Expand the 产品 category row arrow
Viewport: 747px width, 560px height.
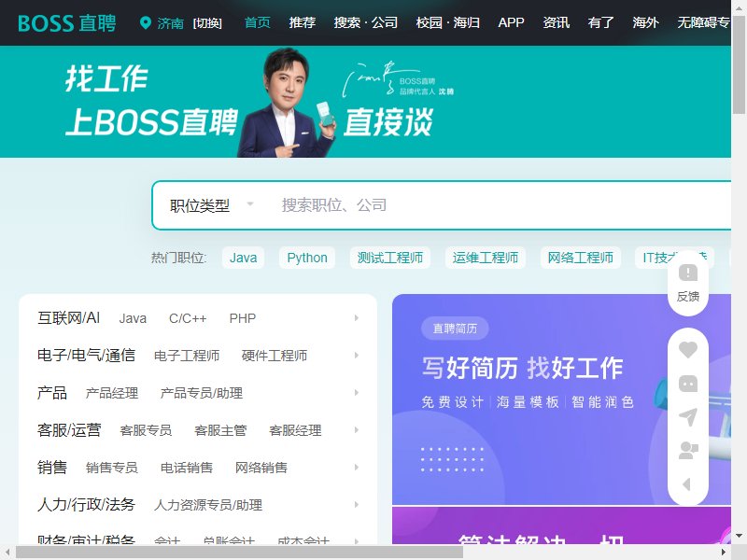coord(357,392)
